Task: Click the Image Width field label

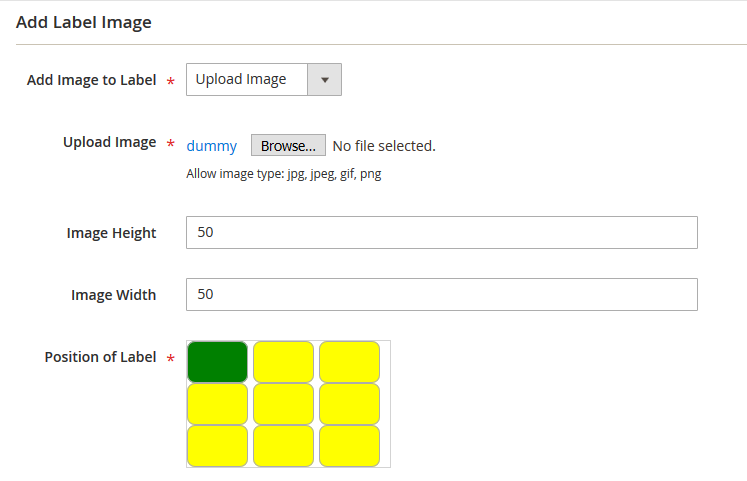Action: click(x=113, y=295)
